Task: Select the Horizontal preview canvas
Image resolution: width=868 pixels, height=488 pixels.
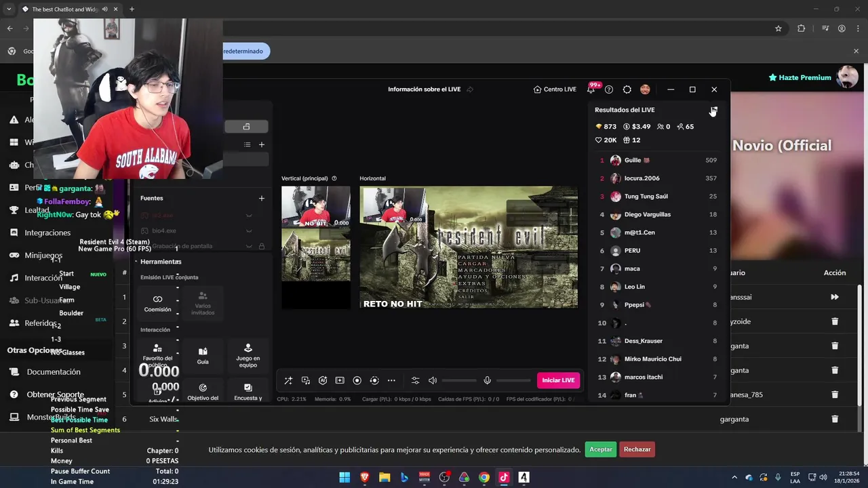Action: pyautogui.click(x=469, y=247)
